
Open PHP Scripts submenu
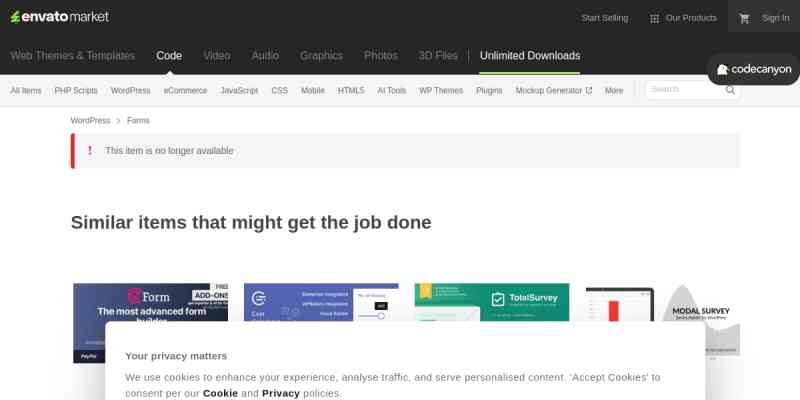(x=76, y=90)
